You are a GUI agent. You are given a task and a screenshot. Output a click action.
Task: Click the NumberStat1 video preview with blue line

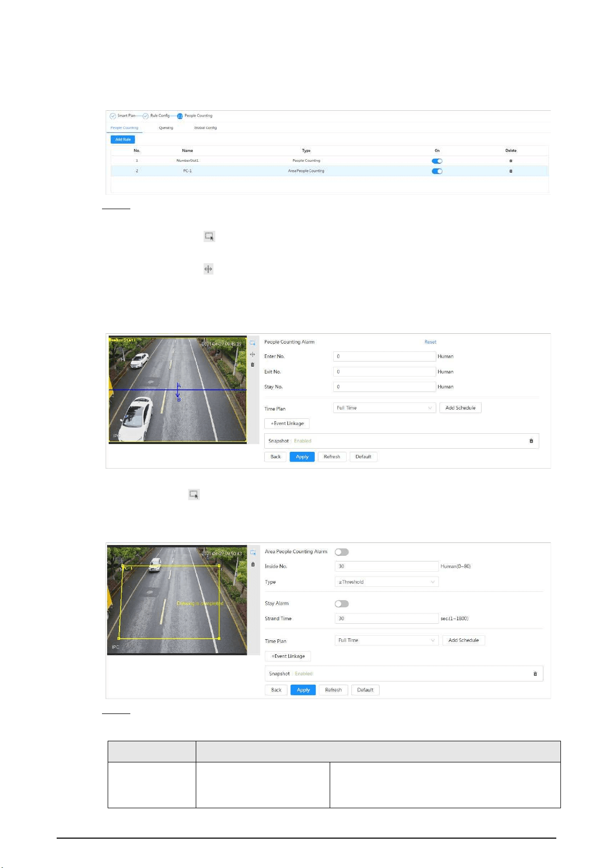[178, 390]
